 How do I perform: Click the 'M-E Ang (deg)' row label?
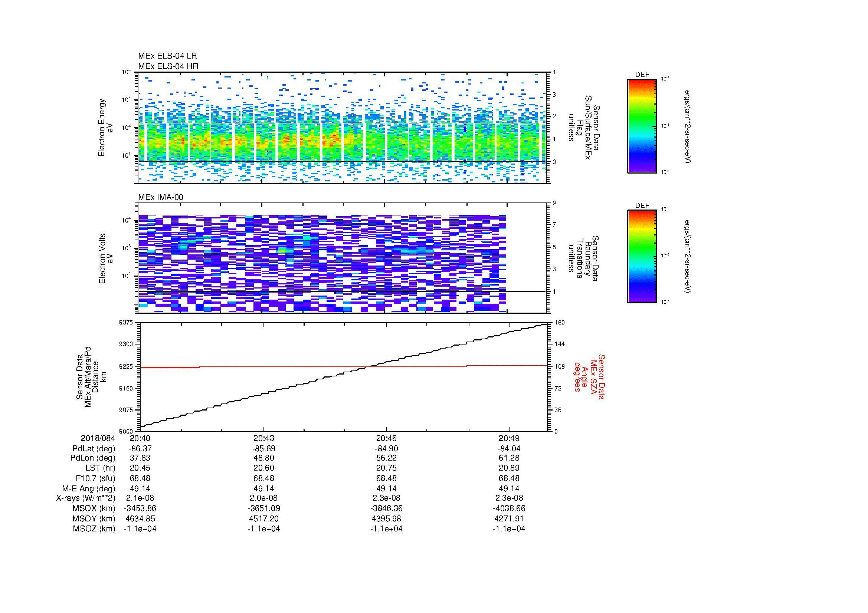[x=88, y=489]
